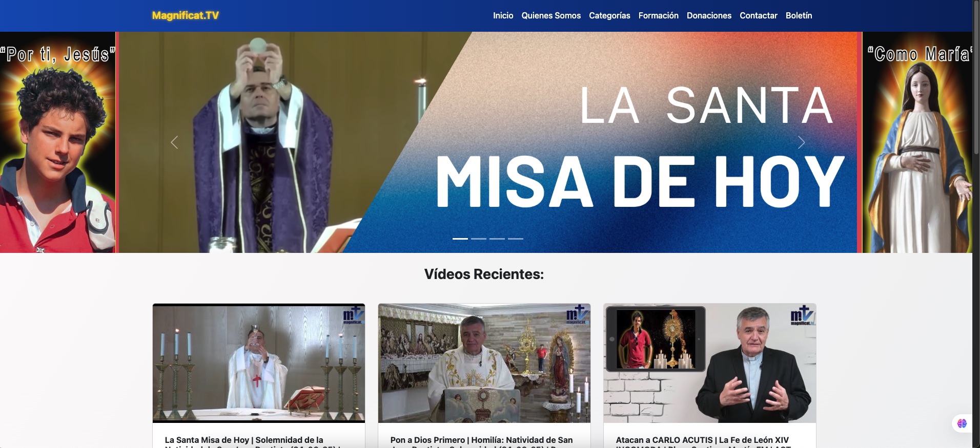
Task: Click the Magnificat.TV logo
Action: coord(186,15)
